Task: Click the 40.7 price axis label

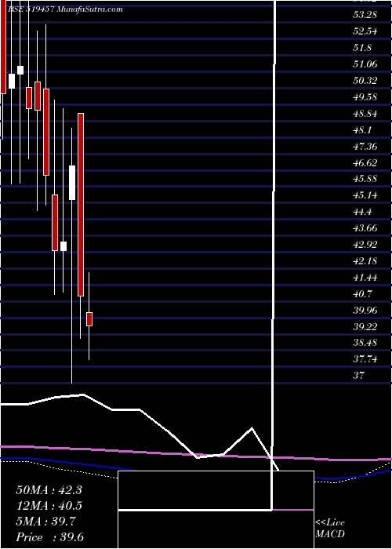Action: [x=362, y=294]
